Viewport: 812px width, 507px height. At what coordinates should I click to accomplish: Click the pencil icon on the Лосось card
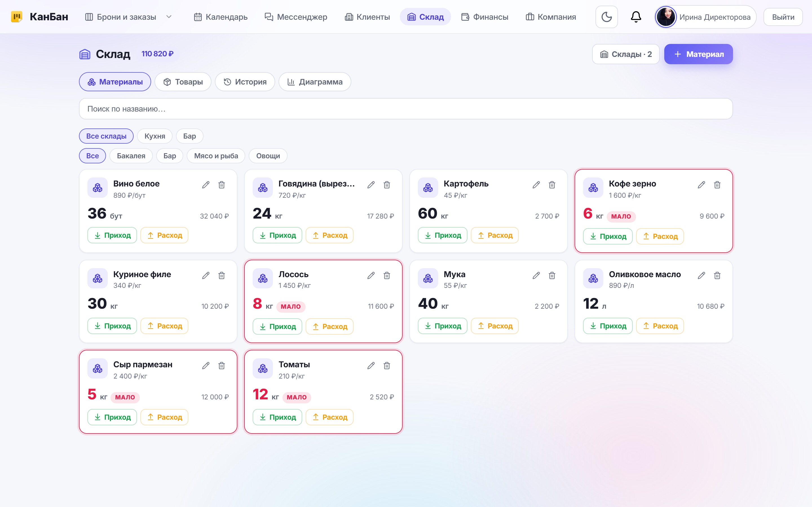click(x=371, y=275)
